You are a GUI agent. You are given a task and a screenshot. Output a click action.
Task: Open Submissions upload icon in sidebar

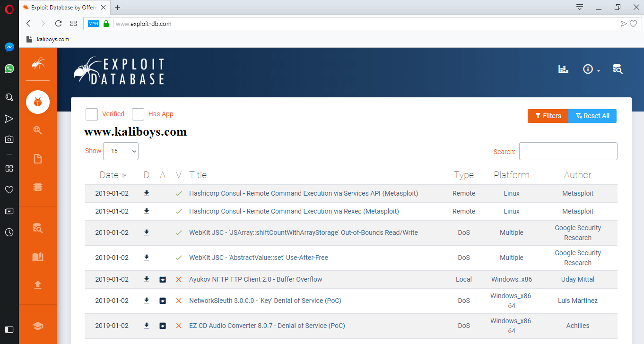coord(38,284)
